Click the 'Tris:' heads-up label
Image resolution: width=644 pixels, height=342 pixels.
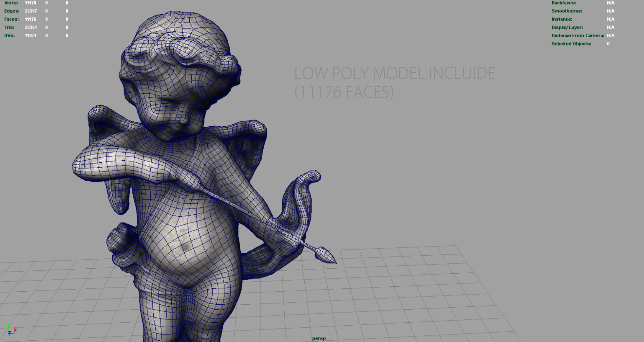(x=9, y=27)
